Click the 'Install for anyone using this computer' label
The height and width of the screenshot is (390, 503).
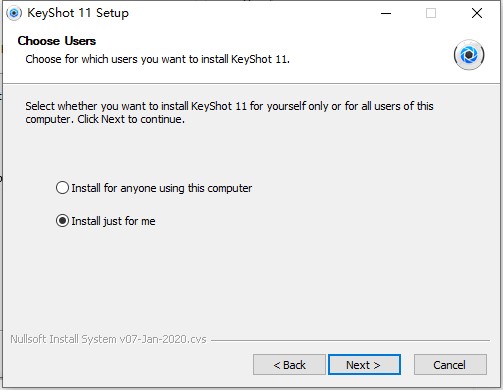pyautogui.click(x=162, y=188)
